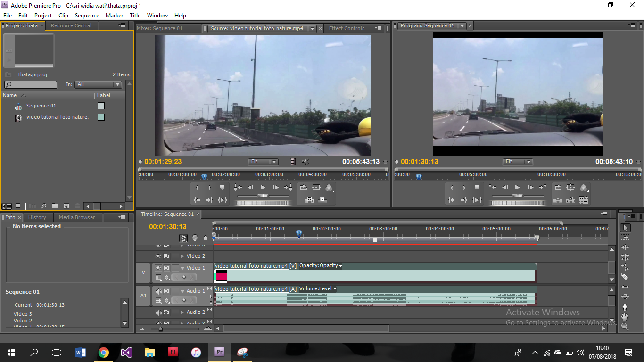
Task: Play video in Program monitor
Action: click(517, 187)
